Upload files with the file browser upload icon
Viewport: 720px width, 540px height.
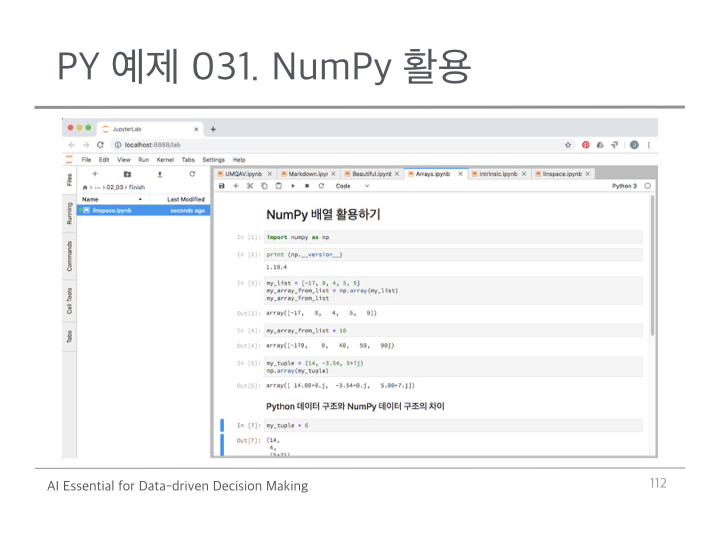[160, 174]
